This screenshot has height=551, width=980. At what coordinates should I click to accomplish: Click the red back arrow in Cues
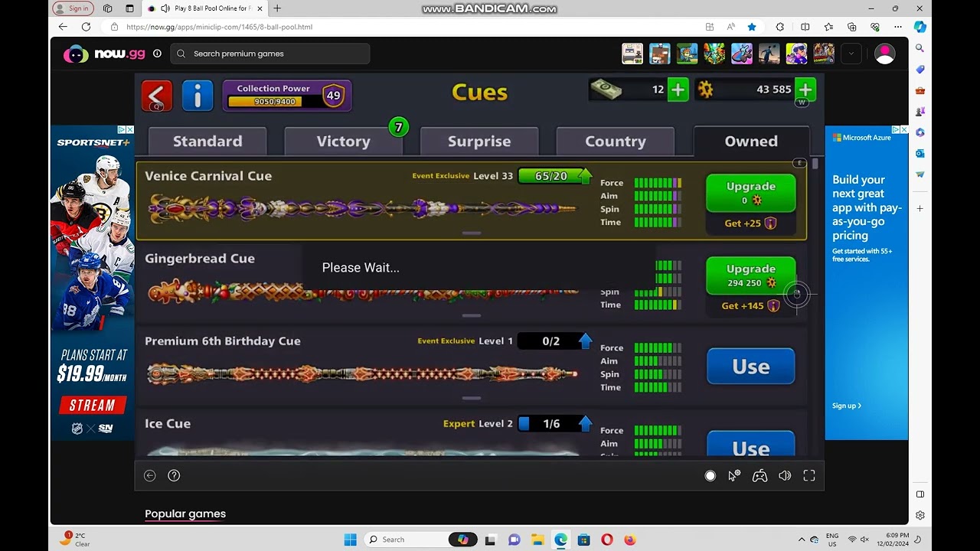coord(157,96)
